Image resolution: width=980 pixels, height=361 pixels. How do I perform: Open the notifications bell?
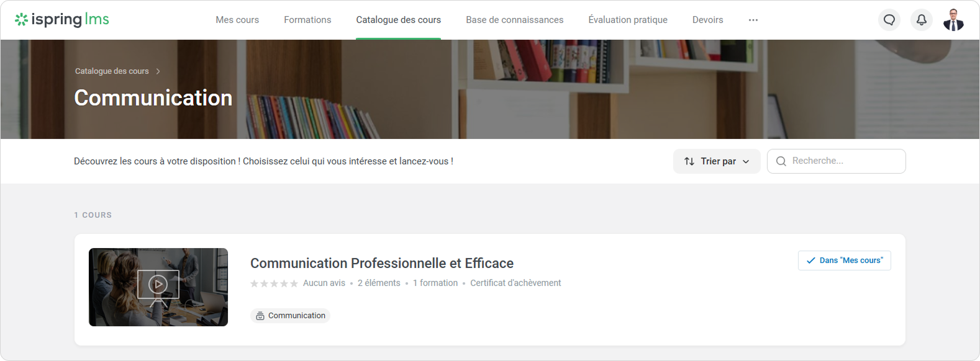tap(922, 20)
